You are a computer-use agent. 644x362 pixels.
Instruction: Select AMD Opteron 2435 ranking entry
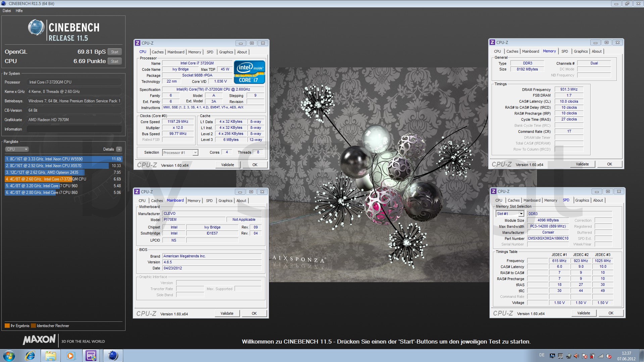(x=63, y=172)
